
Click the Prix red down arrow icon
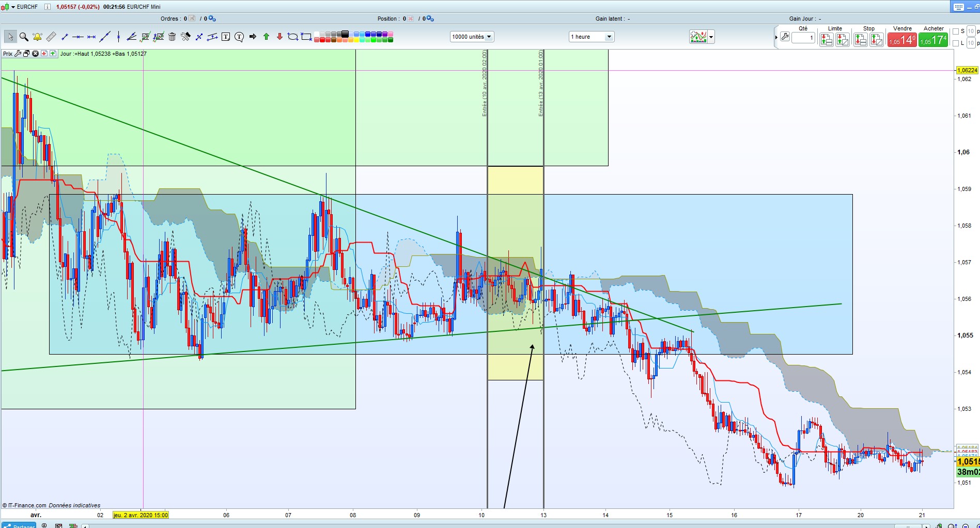pyautogui.click(x=44, y=54)
